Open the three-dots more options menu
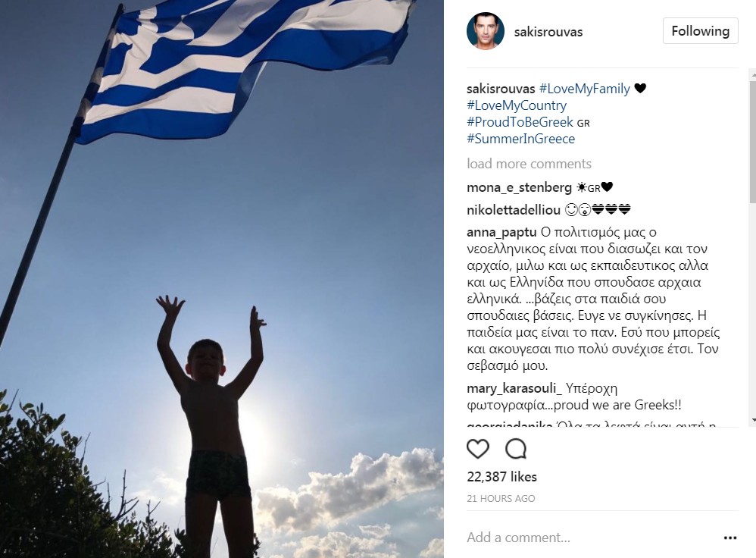The width and height of the screenshot is (756, 558). [x=730, y=538]
